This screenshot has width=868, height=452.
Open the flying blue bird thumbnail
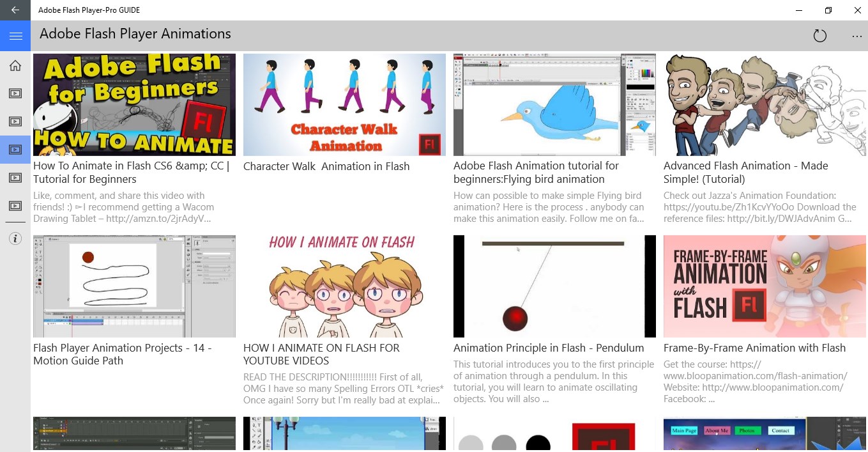(x=554, y=105)
